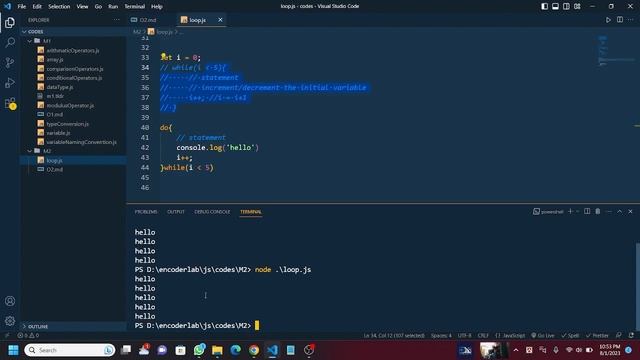Open the Source Control view
This screenshot has width=640, height=360.
point(10,62)
